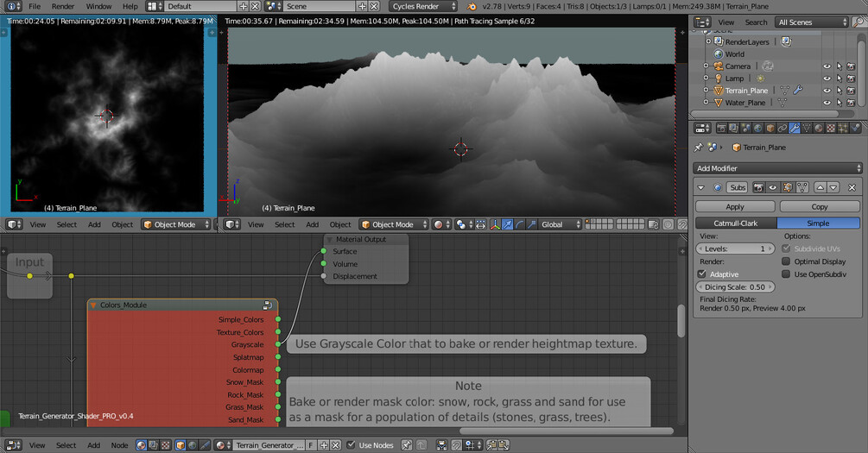Toggle Camera renderability icon in outliner
The width and height of the screenshot is (868, 453).
(851, 66)
